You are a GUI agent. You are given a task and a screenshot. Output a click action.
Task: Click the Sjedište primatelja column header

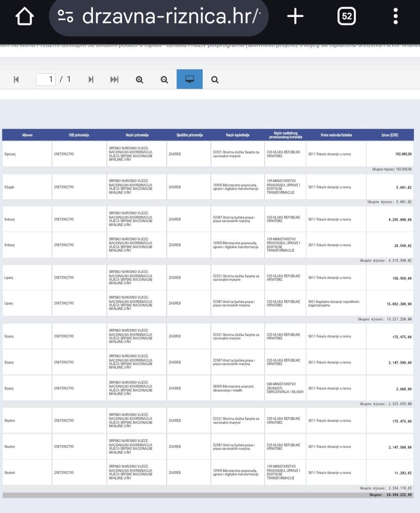pos(189,135)
